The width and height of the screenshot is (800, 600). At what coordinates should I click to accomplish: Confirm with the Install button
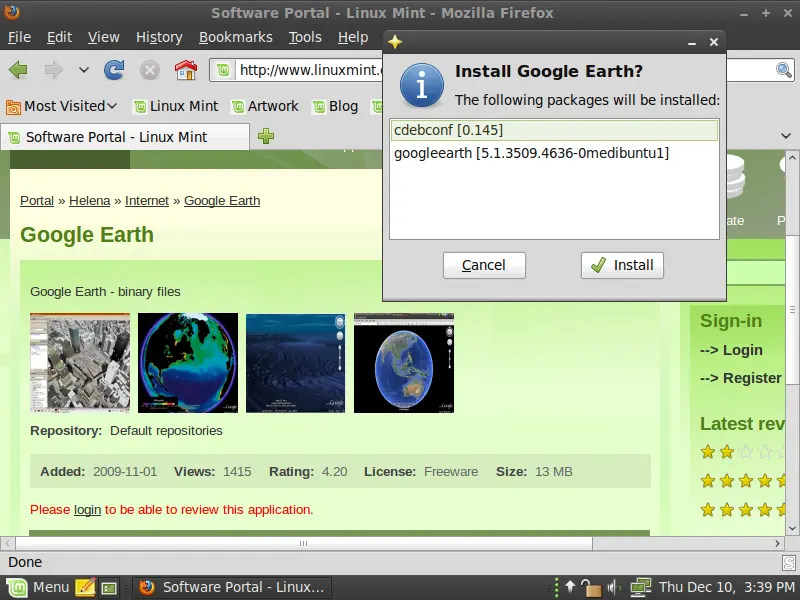pyautogui.click(x=622, y=265)
